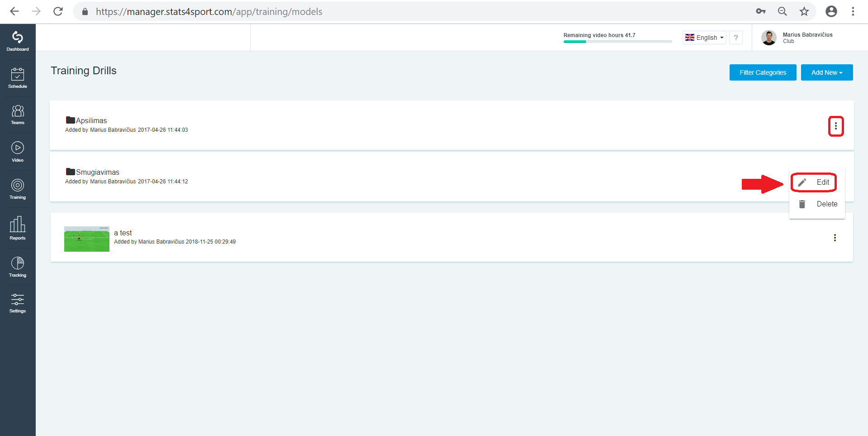Open the a test drill title

123,233
